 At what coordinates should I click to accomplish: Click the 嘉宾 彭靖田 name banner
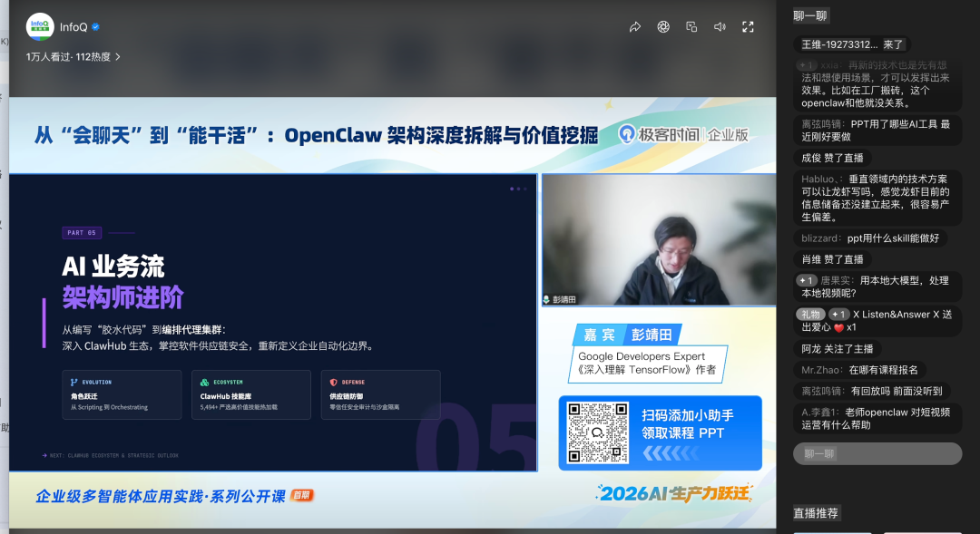click(626, 335)
